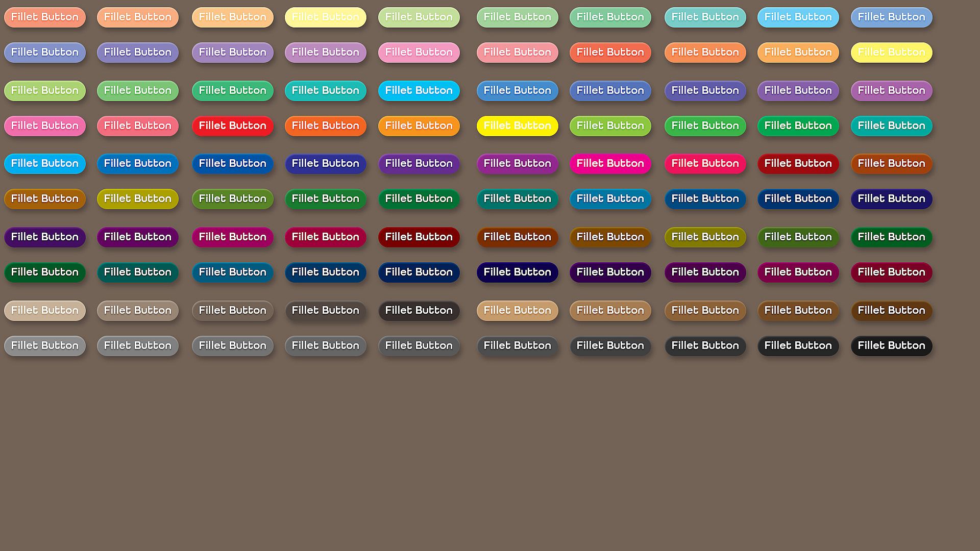Screen dimensions: 980x551
Task: Click the pure red Fillet Button
Action: 232,126
